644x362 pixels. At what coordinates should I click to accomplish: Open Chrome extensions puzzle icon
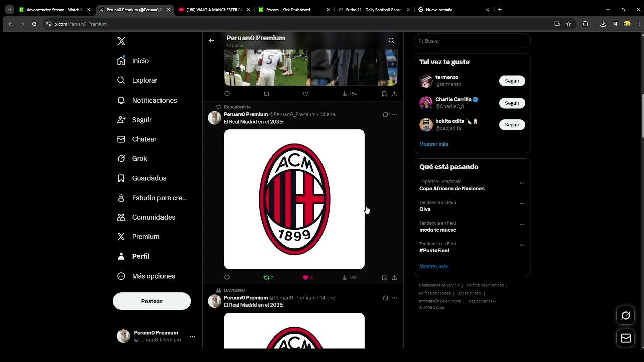[x=585, y=24]
